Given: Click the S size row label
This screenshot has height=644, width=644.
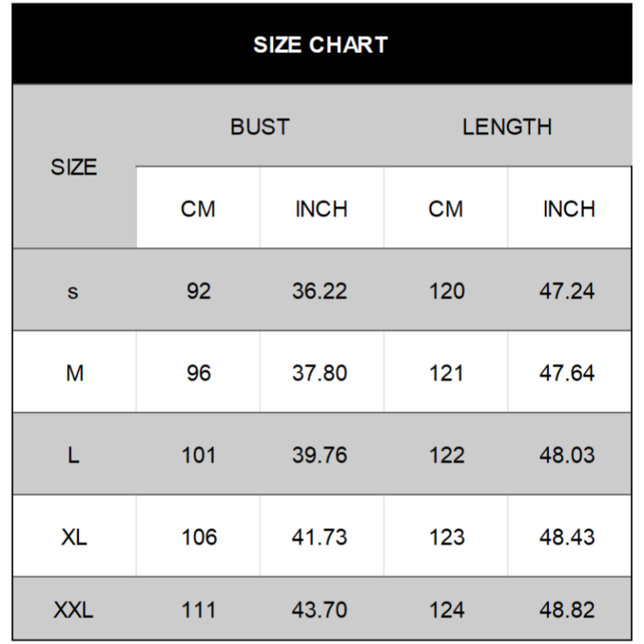Looking at the screenshot, I should point(73,291).
